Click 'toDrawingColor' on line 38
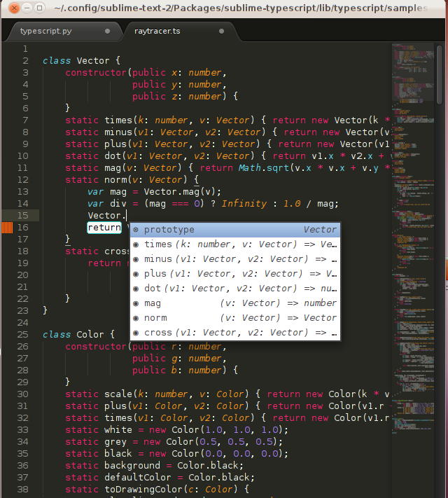The height and width of the screenshot is (498, 448). [143, 490]
